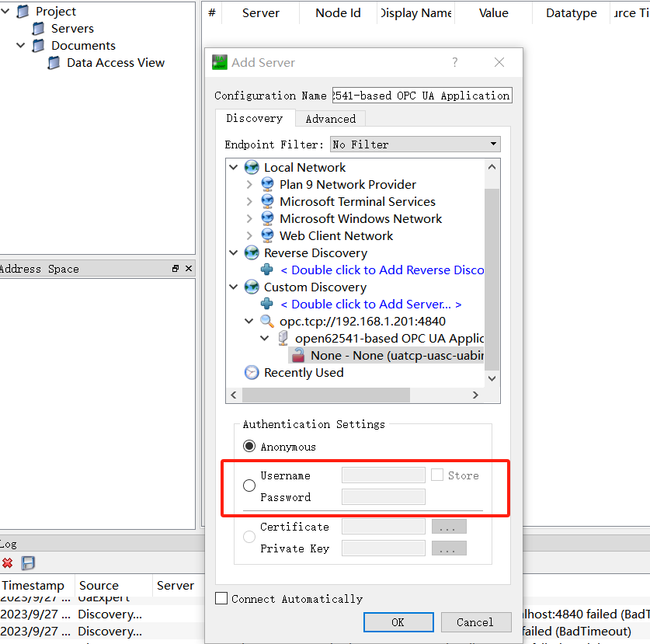Browse for private key with the ... button

tap(449, 548)
